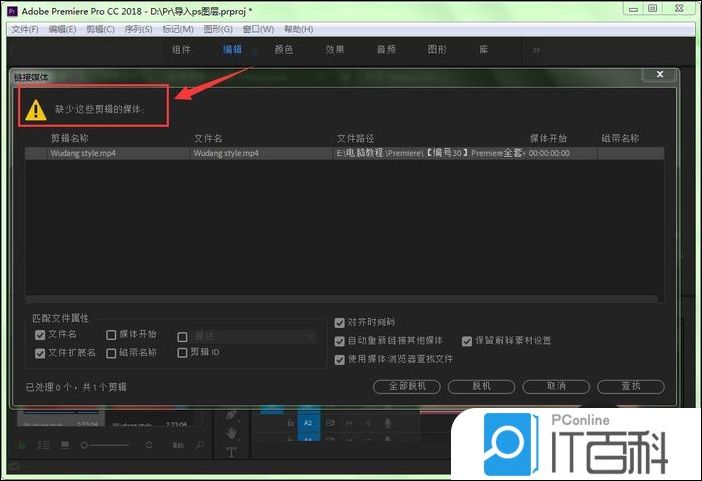The image size is (702, 481).
Task: Switch to the 效果 workspace tab
Action: pyautogui.click(x=335, y=50)
